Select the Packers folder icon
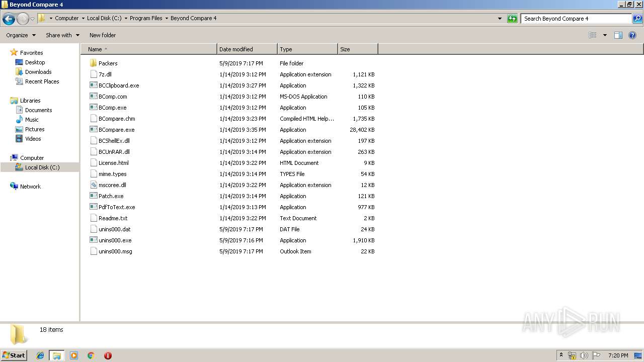 [93, 63]
